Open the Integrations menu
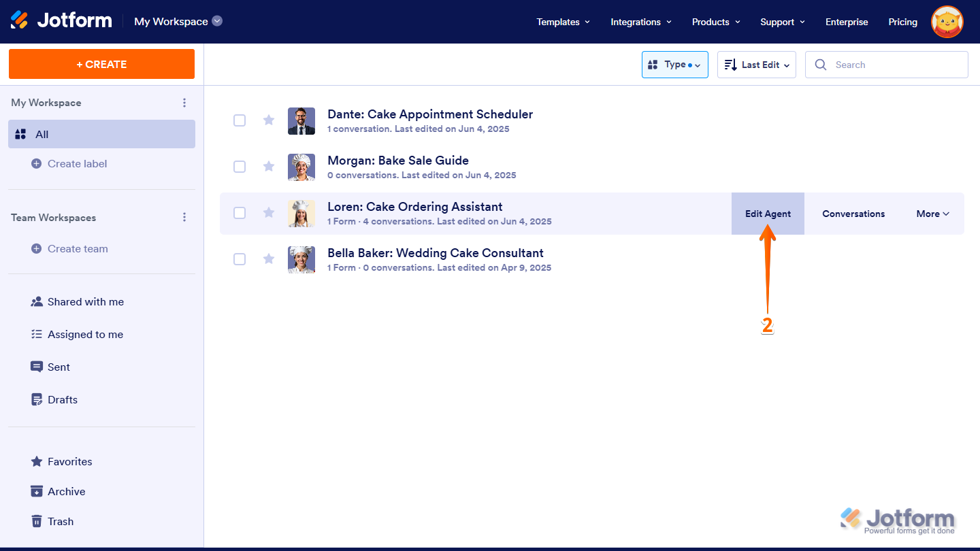Image resolution: width=980 pixels, height=551 pixels. 640,22
